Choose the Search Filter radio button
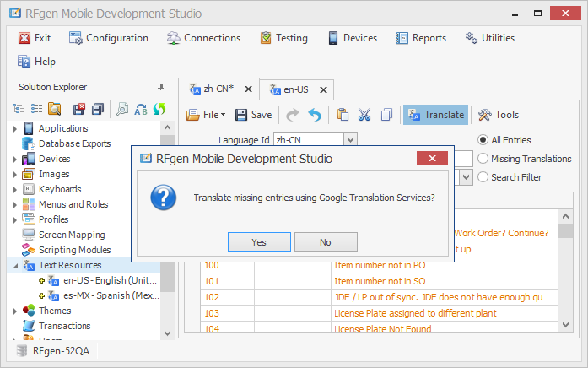The width and height of the screenshot is (588, 368). [x=483, y=177]
